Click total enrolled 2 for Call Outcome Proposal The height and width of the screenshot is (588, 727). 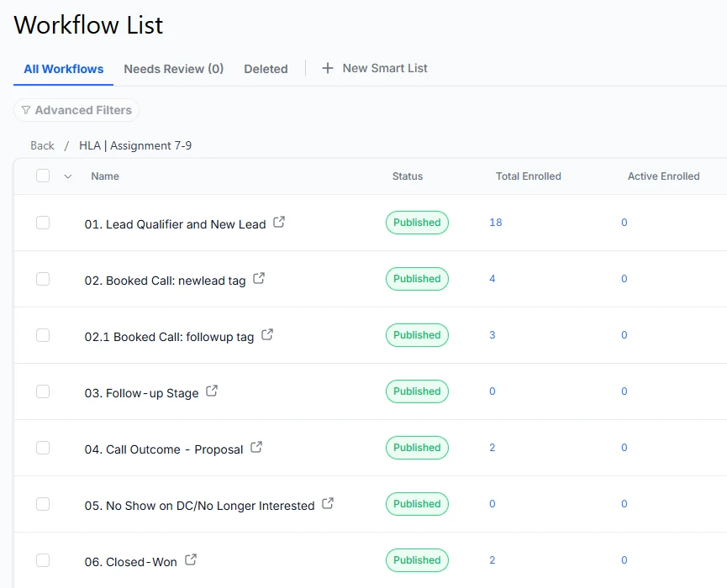[x=493, y=448]
